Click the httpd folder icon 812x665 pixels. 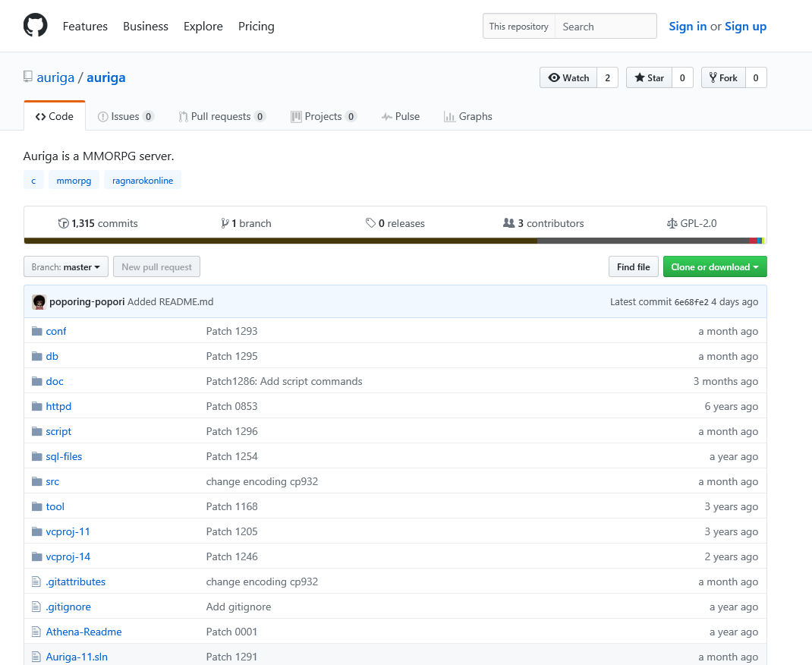(x=36, y=406)
